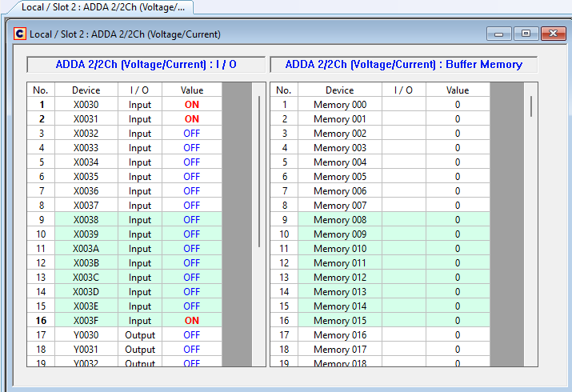Click Value column header in Buffer Memory table

point(458,90)
